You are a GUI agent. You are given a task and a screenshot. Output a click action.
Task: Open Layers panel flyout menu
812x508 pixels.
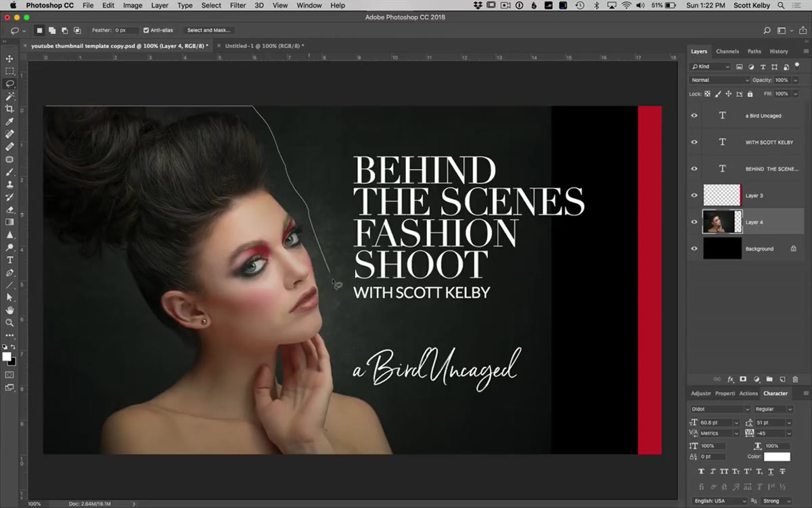(805, 51)
